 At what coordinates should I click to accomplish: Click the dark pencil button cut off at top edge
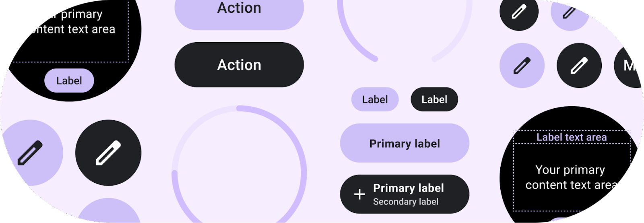[x=519, y=12]
